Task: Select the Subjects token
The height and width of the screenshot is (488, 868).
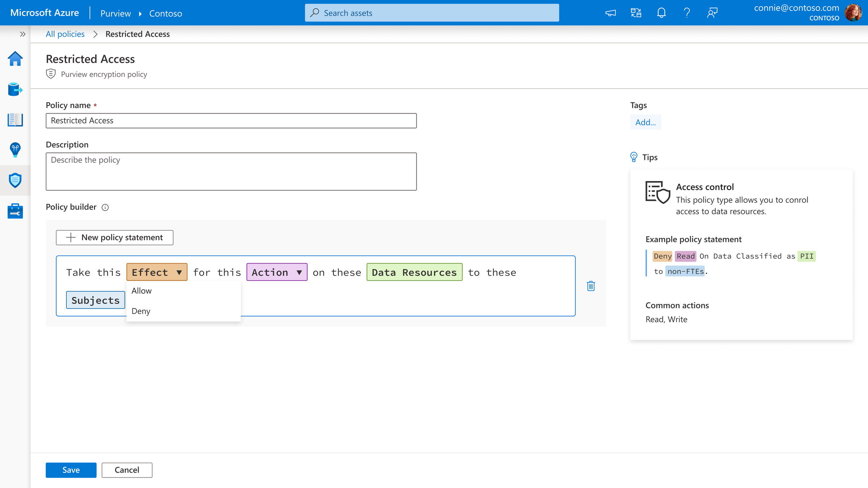Action: pos(95,300)
